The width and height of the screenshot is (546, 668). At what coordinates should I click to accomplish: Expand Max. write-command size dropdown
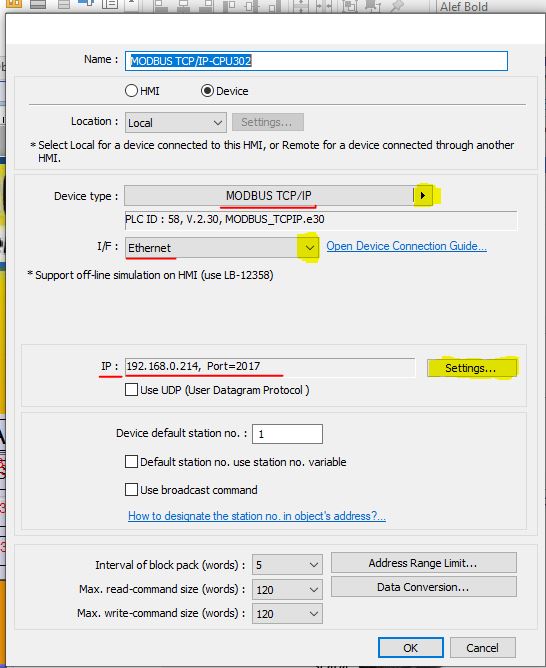(x=287, y=613)
